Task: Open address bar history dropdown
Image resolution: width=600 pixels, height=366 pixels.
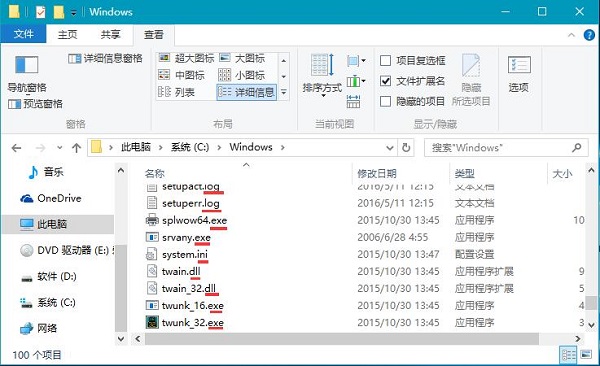Action: click(390, 147)
